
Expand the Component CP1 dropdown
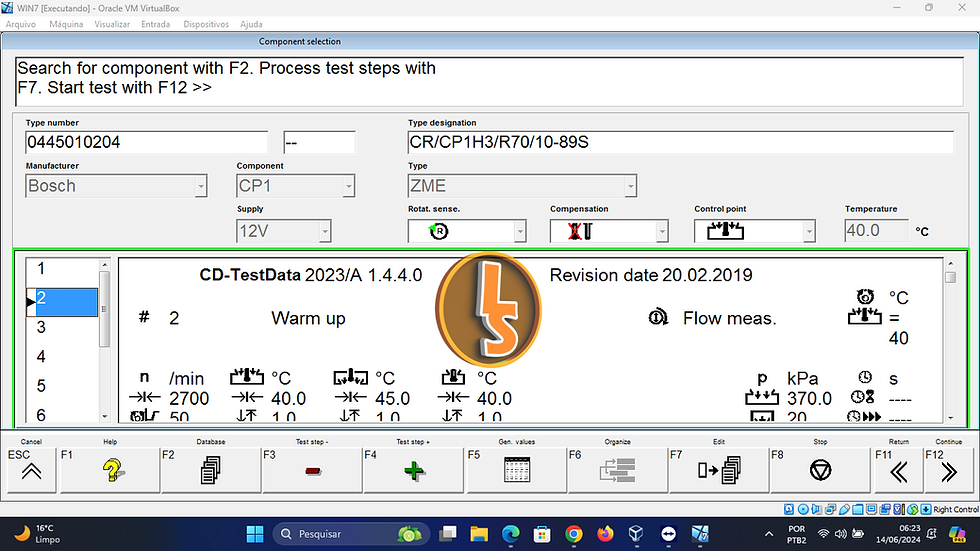tap(349, 186)
